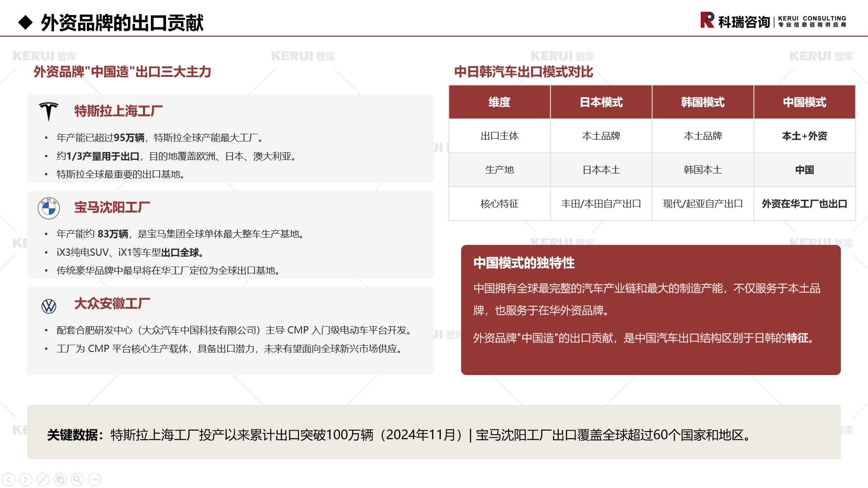Click 本土品牌 cell under 日本模式
This screenshot has width=868, height=488.
(601, 136)
